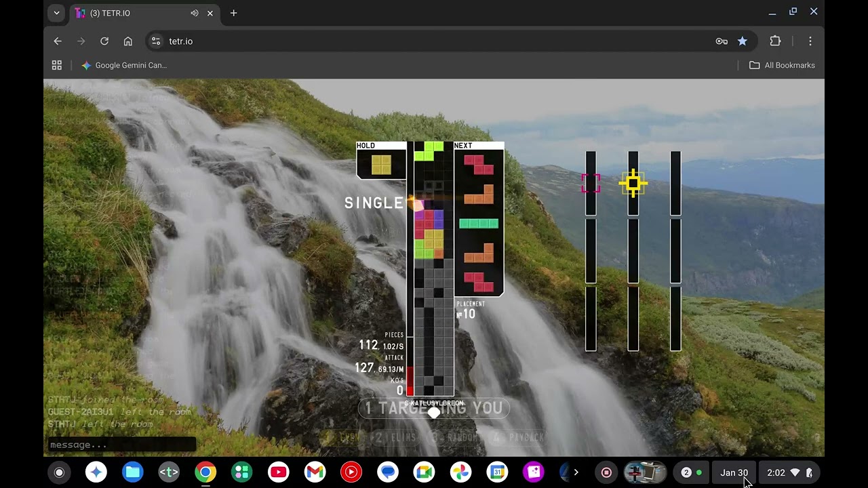Open the recent screenshot thumbnail in holding space
Screen dimensions: 868x488
coord(645,472)
